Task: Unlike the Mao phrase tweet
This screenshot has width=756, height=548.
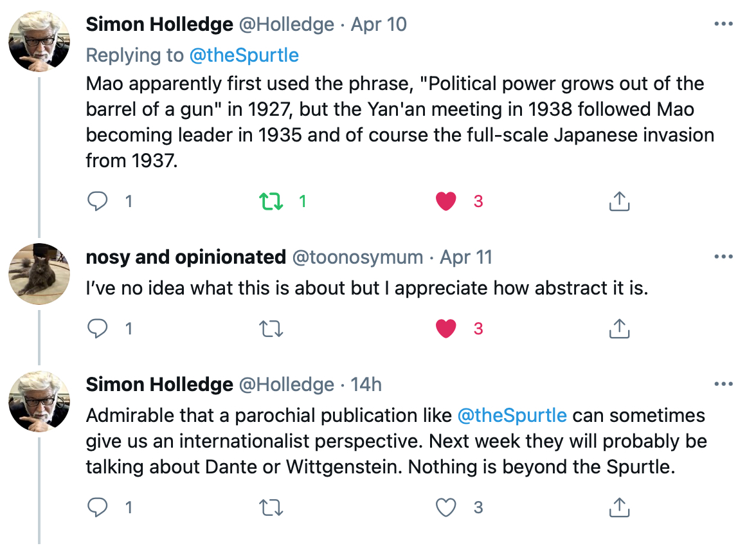Action: tap(446, 201)
